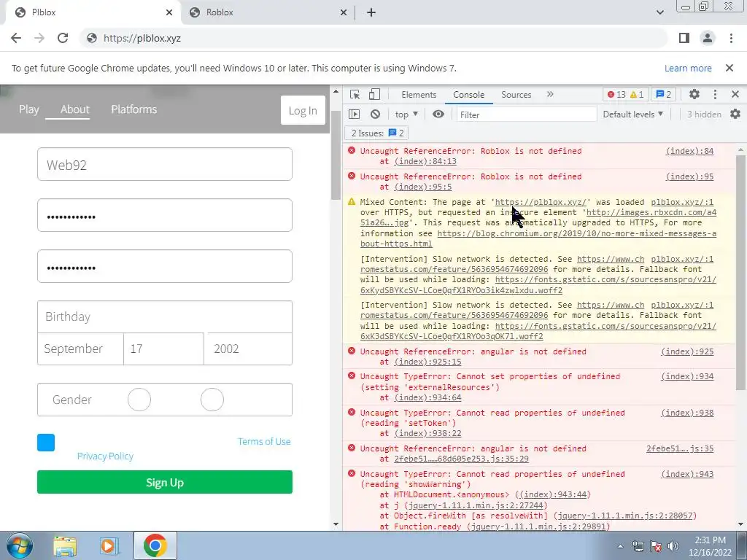Open the 2 Issues chip
The width and height of the screenshot is (747, 560).
377,133
